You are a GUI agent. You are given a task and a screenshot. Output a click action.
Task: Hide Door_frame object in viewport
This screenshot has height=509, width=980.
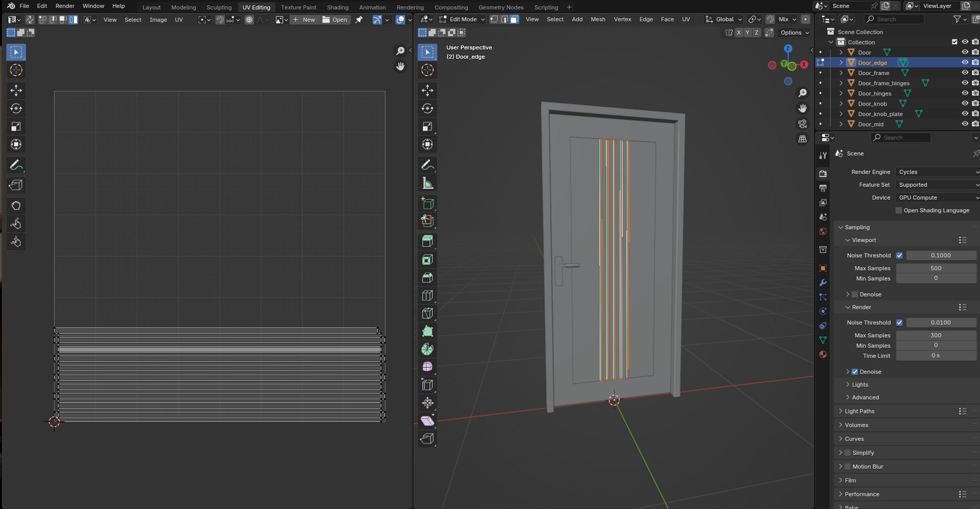pos(965,72)
